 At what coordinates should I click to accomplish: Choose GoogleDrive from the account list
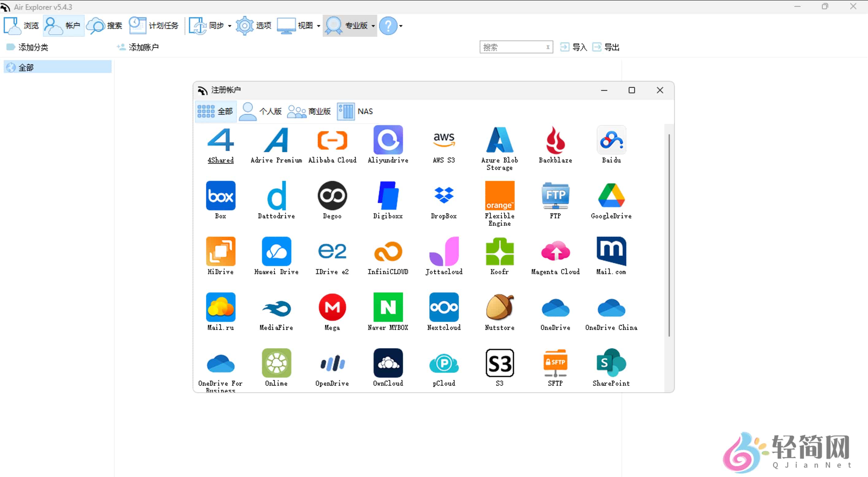coord(611,200)
